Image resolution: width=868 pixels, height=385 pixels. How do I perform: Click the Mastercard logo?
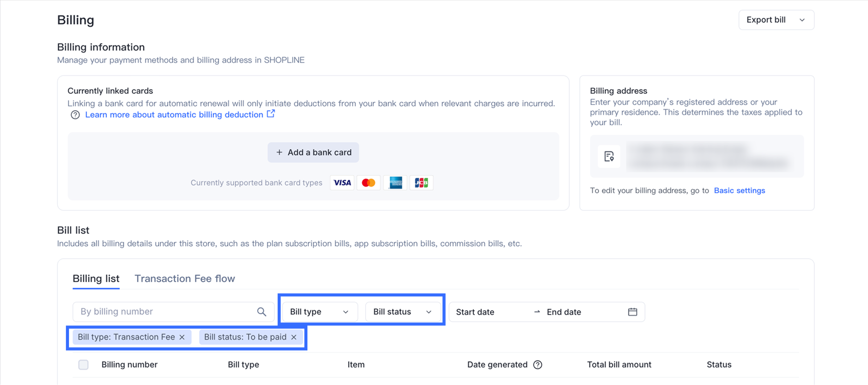(368, 183)
